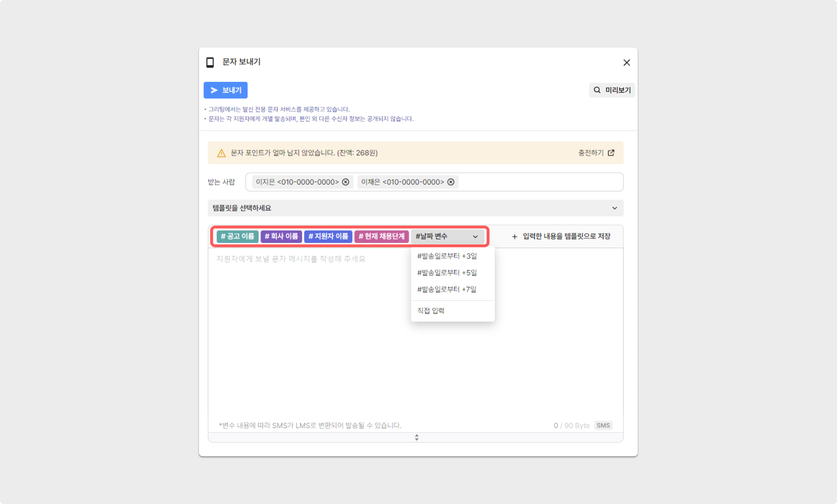Click the external link icon beside 충전하기
This screenshot has height=504, width=837.
pyautogui.click(x=611, y=153)
